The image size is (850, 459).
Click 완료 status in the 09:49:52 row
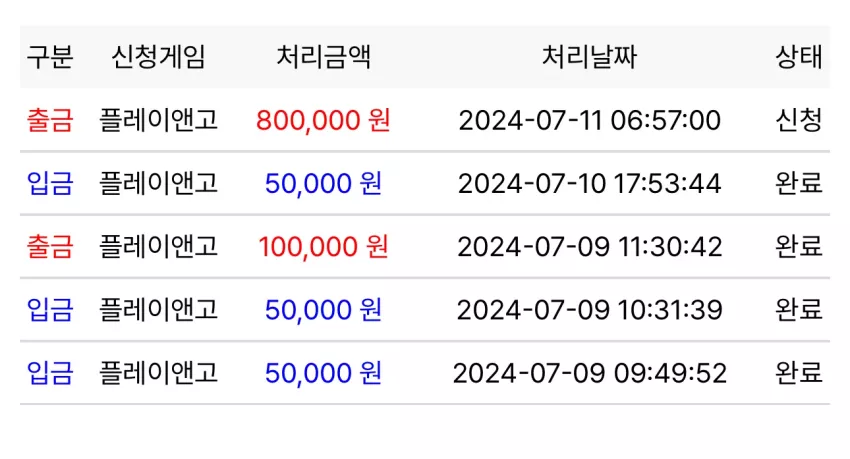[x=799, y=373]
